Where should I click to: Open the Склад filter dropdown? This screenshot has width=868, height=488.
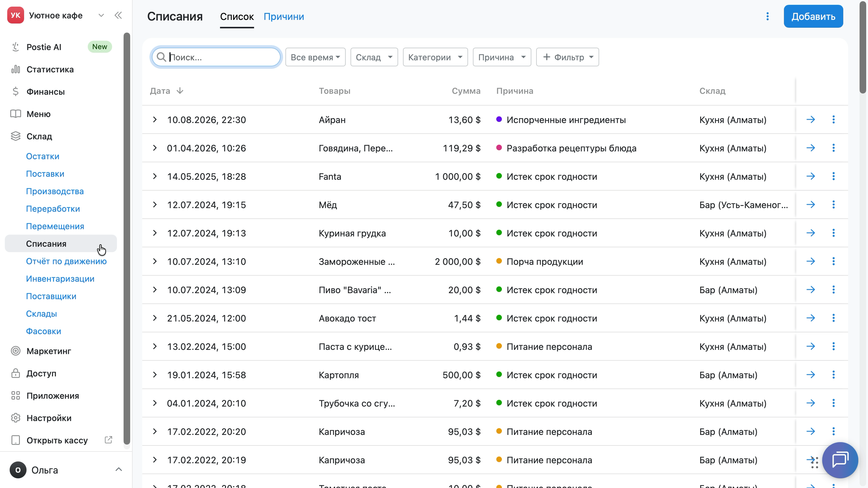[374, 57]
